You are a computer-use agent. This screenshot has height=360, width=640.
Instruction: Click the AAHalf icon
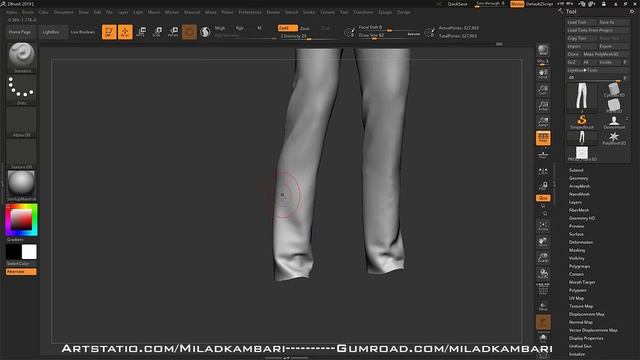(x=543, y=122)
